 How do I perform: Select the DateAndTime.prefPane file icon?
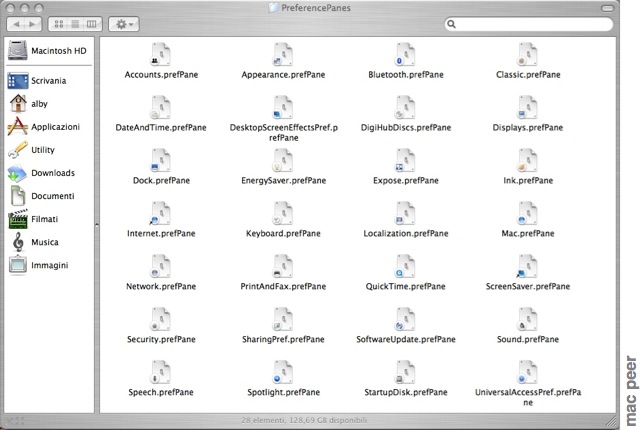[161, 107]
